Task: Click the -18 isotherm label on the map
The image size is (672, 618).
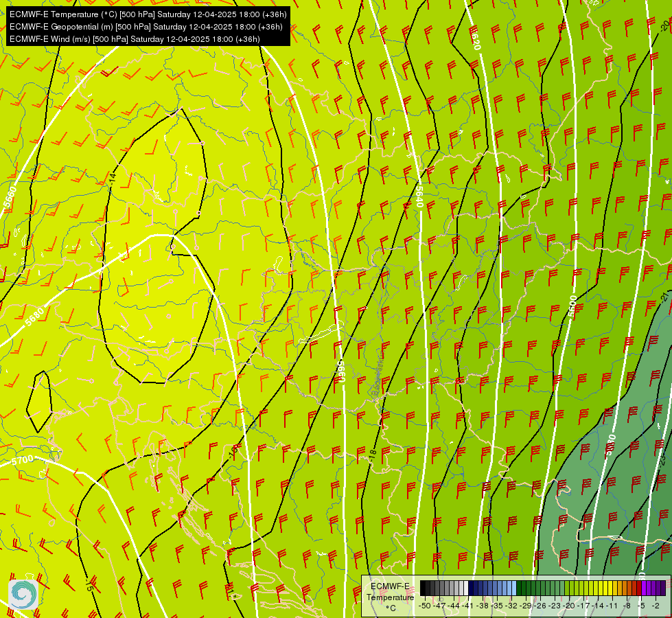Action: [x=373, y=455]
